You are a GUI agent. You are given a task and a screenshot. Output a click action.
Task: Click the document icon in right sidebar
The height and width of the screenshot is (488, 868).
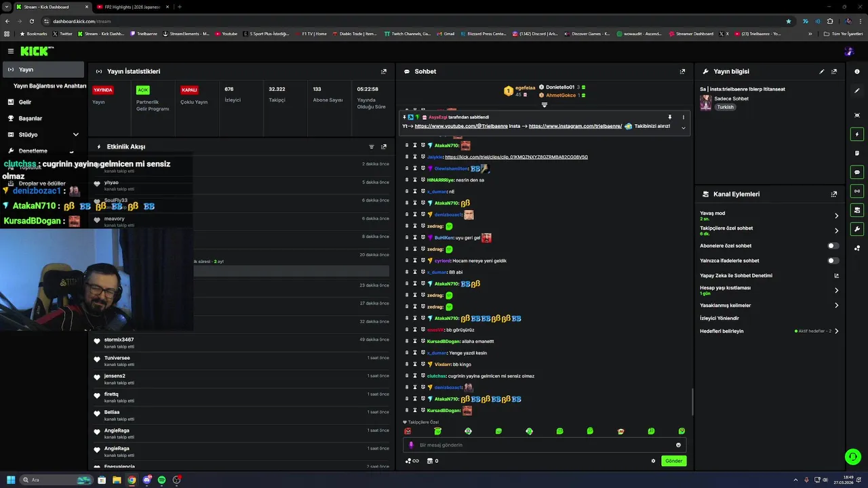point(857,153)
